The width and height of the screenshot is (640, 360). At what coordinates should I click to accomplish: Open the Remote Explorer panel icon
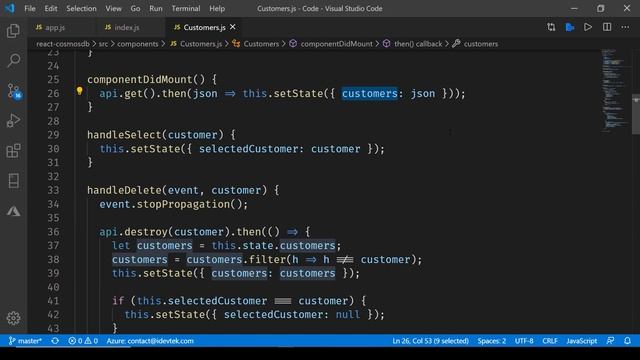(x=13, y=181)
